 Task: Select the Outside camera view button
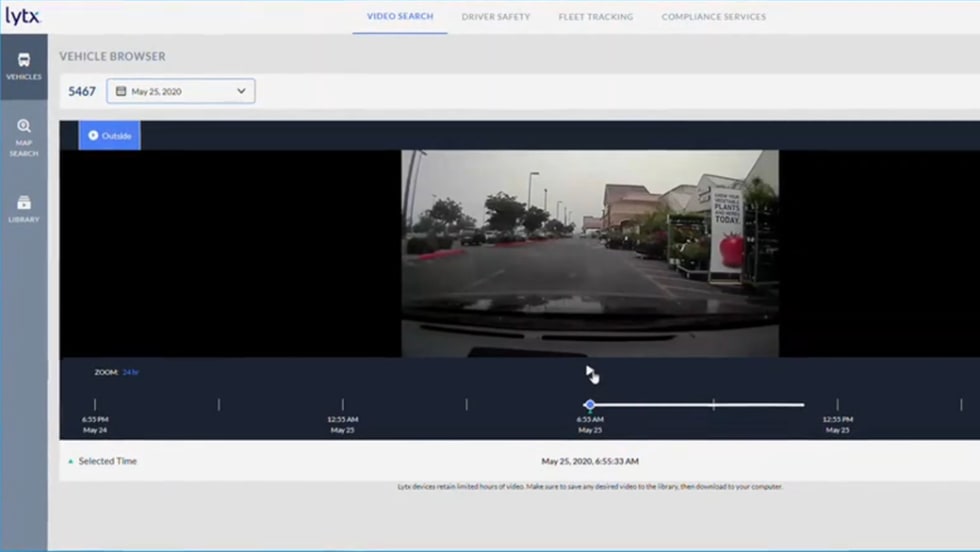click(110, 135)
